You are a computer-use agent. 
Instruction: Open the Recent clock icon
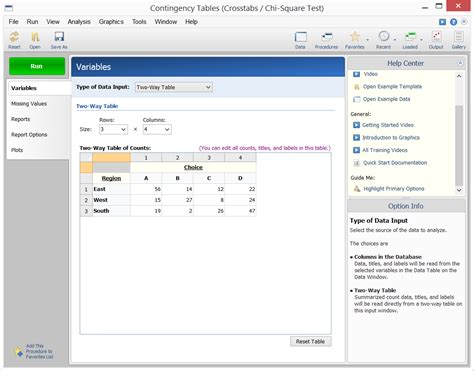coord(384,36)
